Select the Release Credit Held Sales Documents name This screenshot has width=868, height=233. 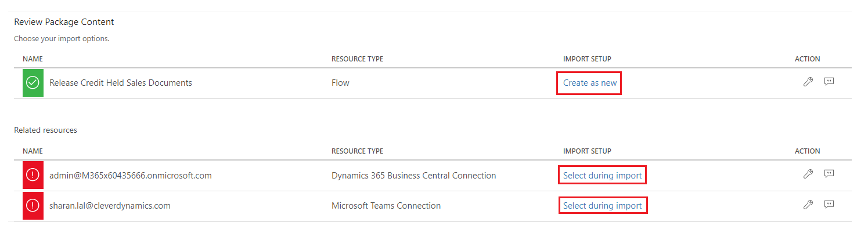(x=121, y=83)
